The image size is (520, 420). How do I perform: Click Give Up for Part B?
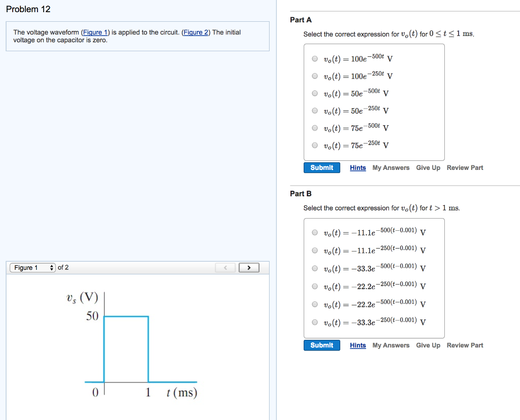coord(428,345)
